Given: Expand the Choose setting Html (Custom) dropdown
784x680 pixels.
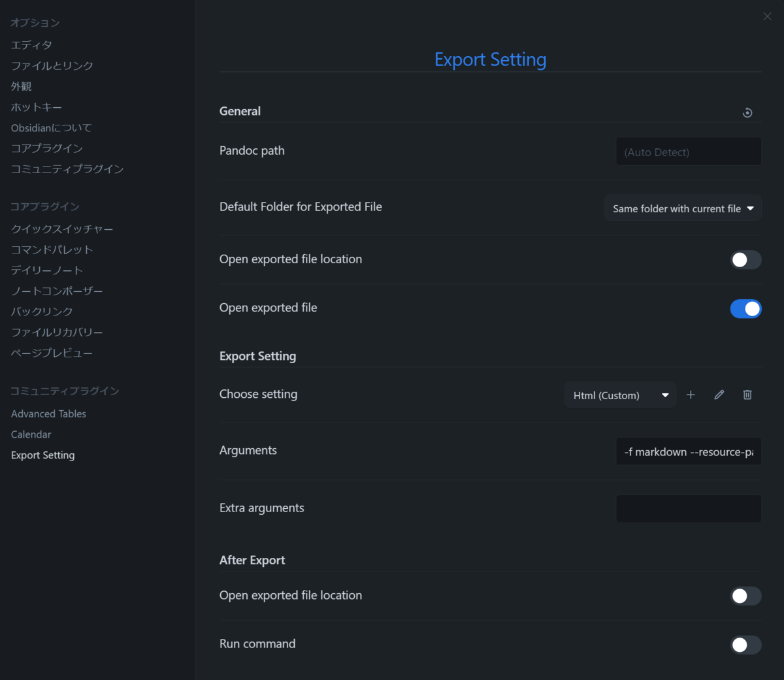Looking at the screenshot, I should (x=620, y=395).
